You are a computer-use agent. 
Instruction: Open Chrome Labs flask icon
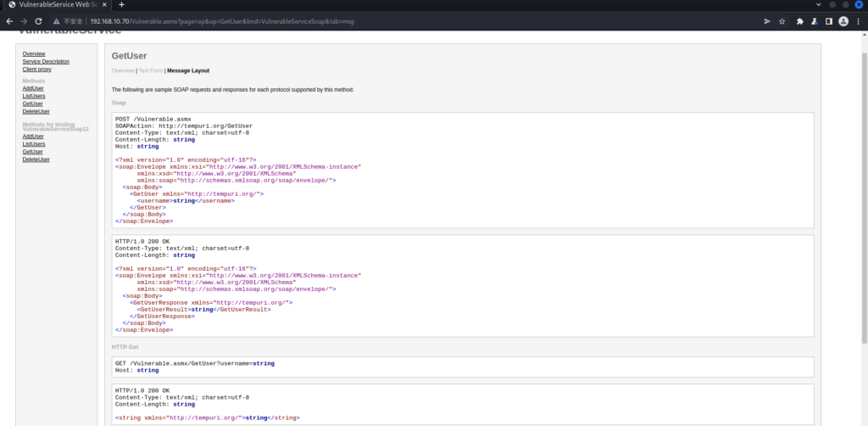coord(815,21)
